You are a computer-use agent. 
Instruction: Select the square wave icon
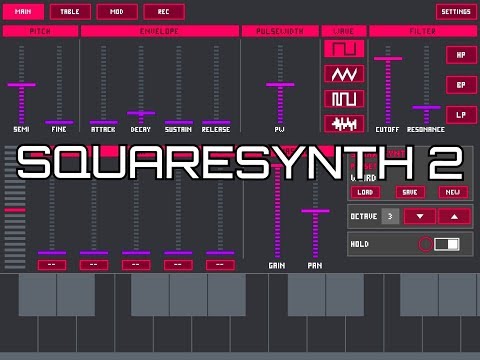tap(344, 49)
